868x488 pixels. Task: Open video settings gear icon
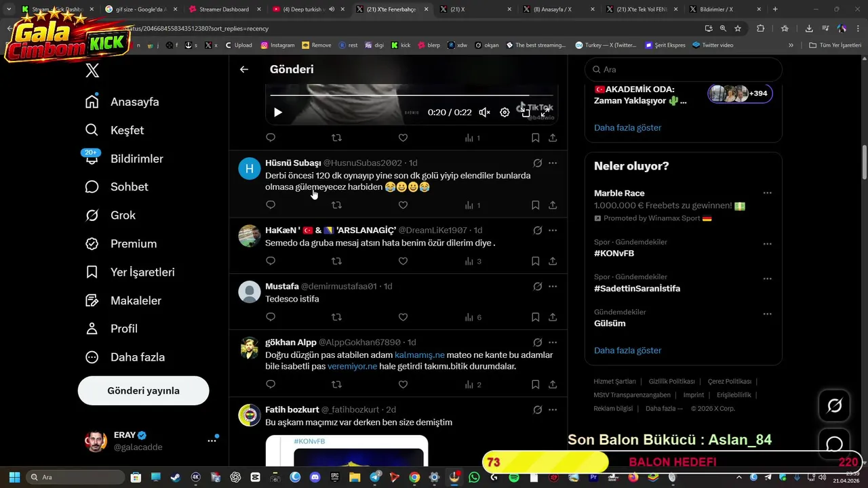(505, 113)
